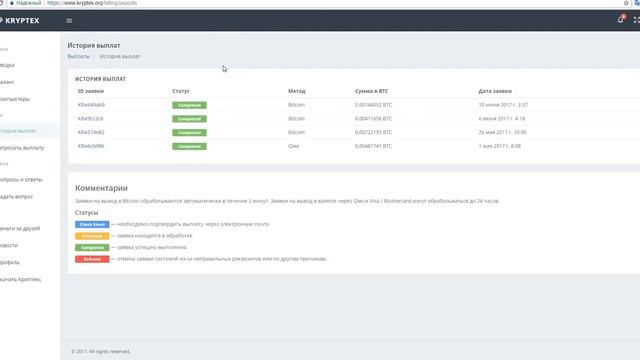This screenshot has width=640, height=360.
Task: Open Сводка in the sidebar
Action: (x=7, y=65)
